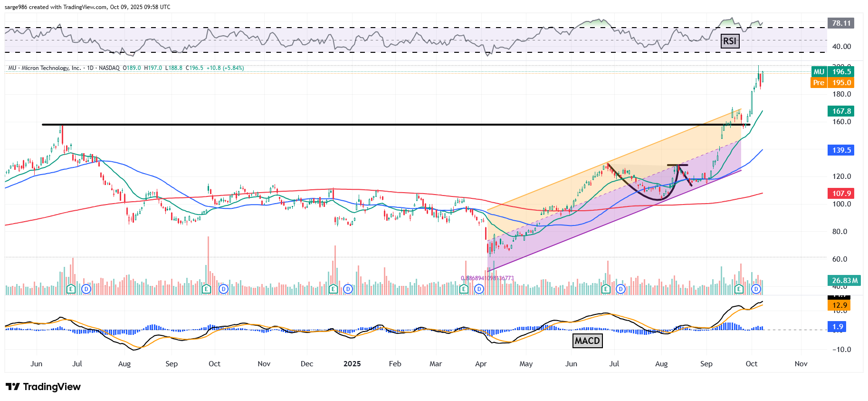868x401 pixels.
Task: Click the RSI text label
Action: pos(729,41)
